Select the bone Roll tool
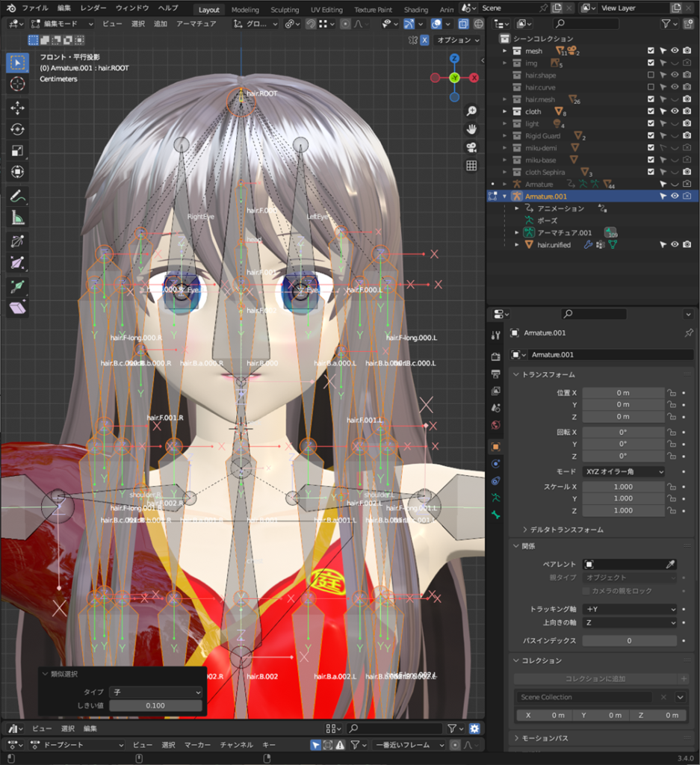The height and width of the screenshot is (765, 700). coord(18,241)
